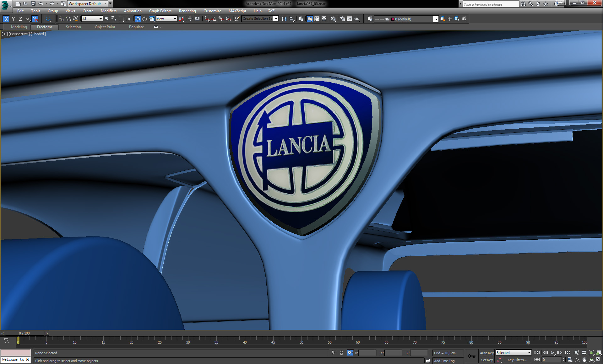Open the Rendering menu

(187, 11)
